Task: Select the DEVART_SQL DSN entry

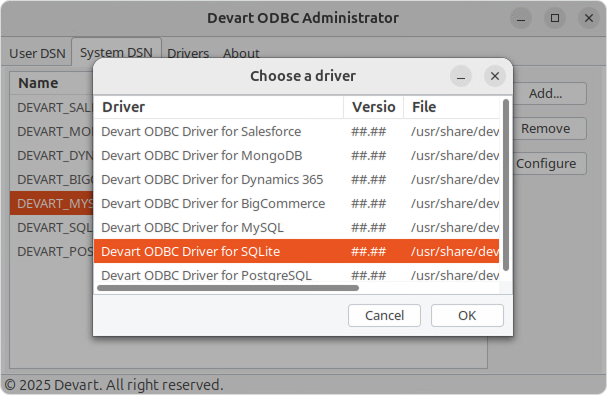Action: [51, 228]
